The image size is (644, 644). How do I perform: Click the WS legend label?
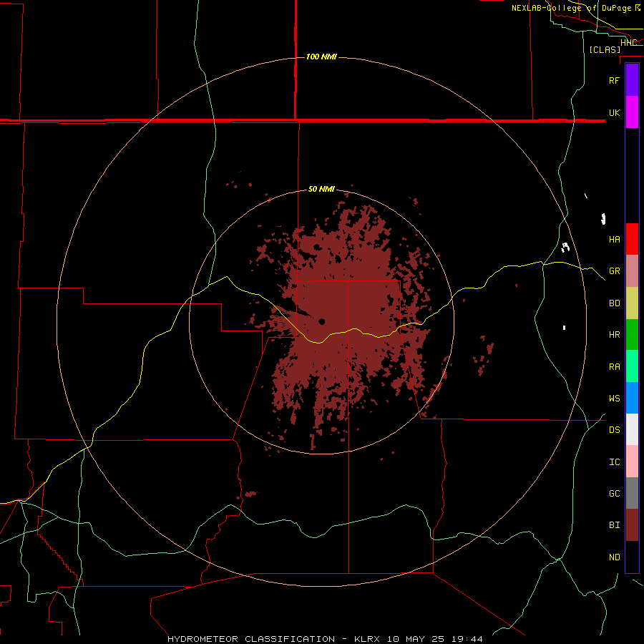tap(614, 399)
